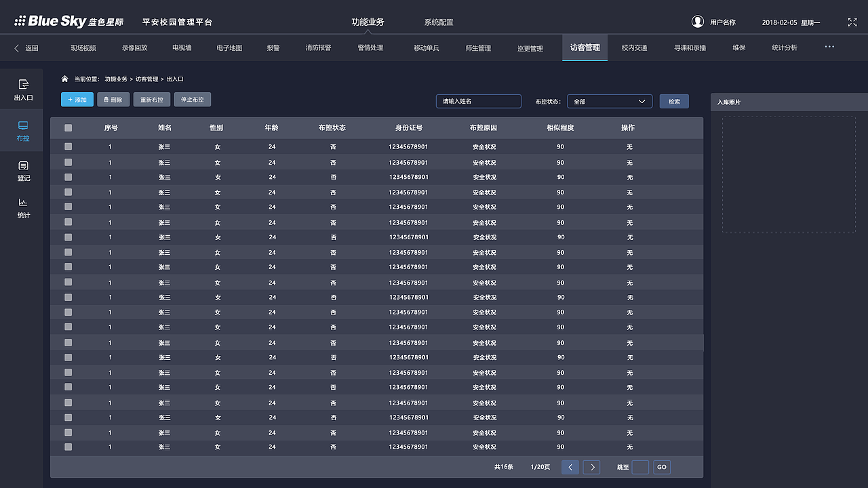The width and height of the screenshot is (868, 488).
Task: Click the 重新布控 button
Action: 152,100
